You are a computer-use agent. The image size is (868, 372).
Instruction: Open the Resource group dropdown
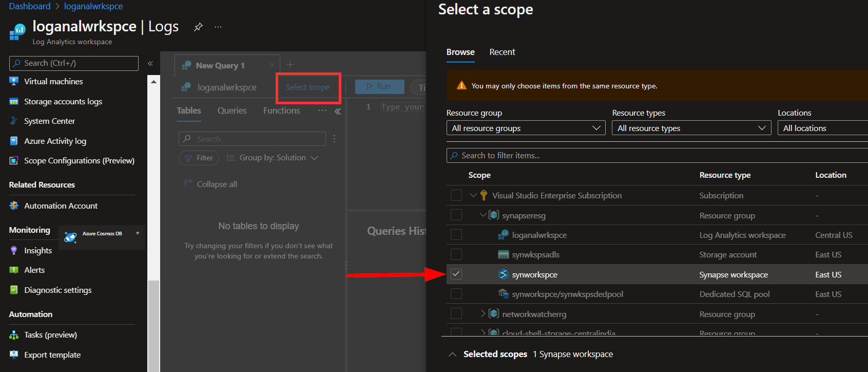click(526, 128)
